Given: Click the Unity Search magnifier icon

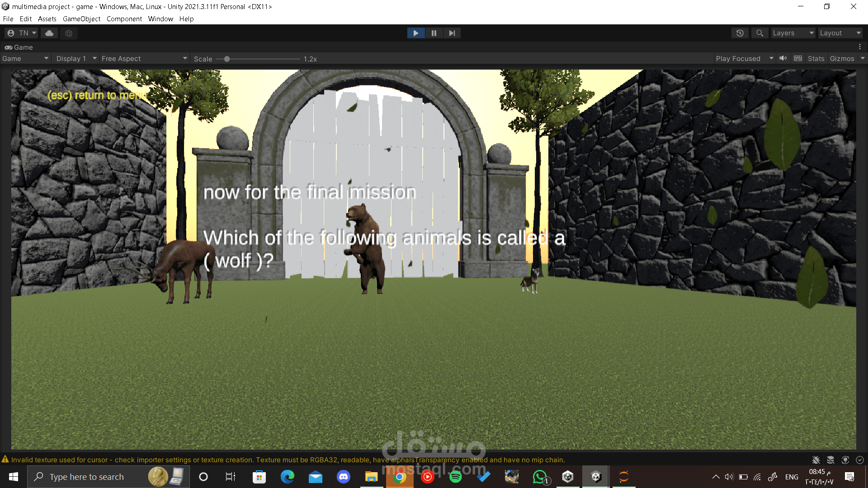Looking at the screenshot, I should [x=759, y=33].
